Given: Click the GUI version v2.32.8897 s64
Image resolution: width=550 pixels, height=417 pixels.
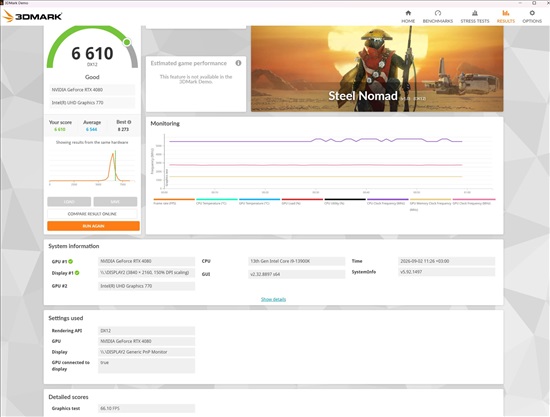Looking at the screenshot, I should (x=296, y=274).
